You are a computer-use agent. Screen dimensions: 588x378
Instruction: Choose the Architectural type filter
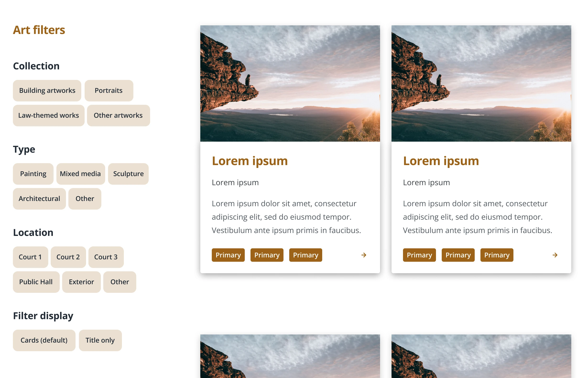pos(39,199)
